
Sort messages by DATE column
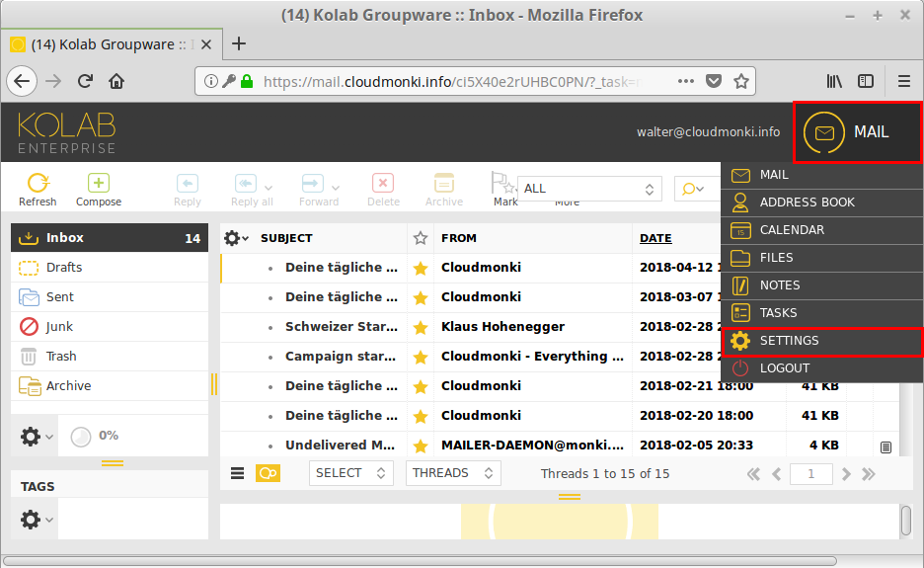[x=655, y=238]
